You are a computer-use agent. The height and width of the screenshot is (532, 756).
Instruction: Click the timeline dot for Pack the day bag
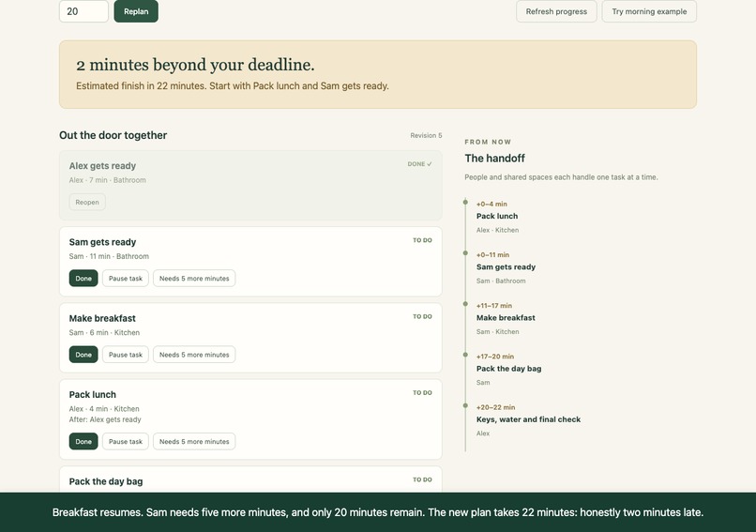click(465, 355)
